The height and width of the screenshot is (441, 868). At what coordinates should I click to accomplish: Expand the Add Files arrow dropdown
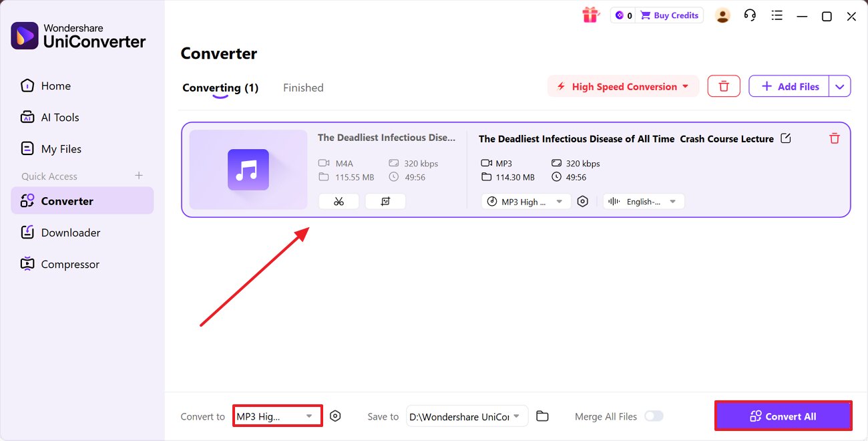pyautogui.click(x=840, y=86)
